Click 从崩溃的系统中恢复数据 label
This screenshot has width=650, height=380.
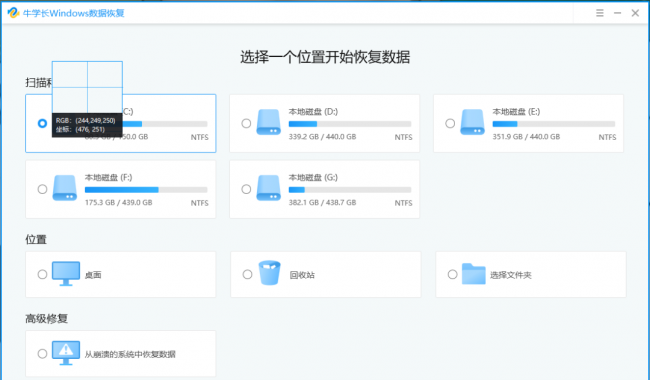tap(130, 354)
